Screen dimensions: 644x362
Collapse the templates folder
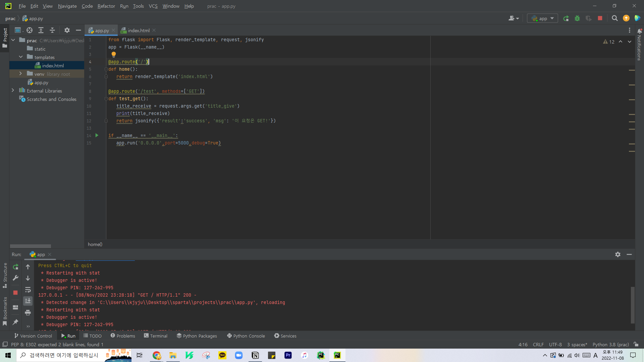21,57
